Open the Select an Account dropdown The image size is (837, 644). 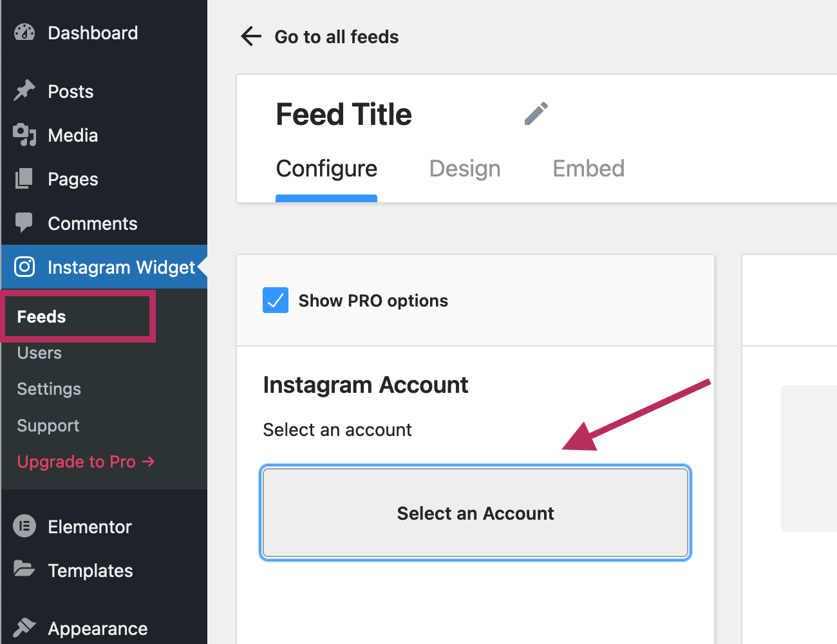[475, 513]
